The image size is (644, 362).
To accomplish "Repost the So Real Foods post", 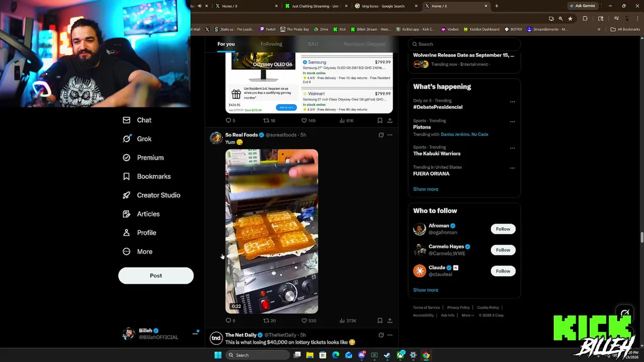I will point(270,320).
